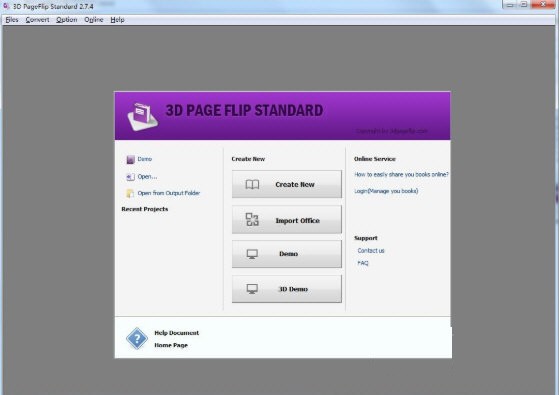
Task: Click the monitor icon on 3D Demo button
Action: click(252, 289)
